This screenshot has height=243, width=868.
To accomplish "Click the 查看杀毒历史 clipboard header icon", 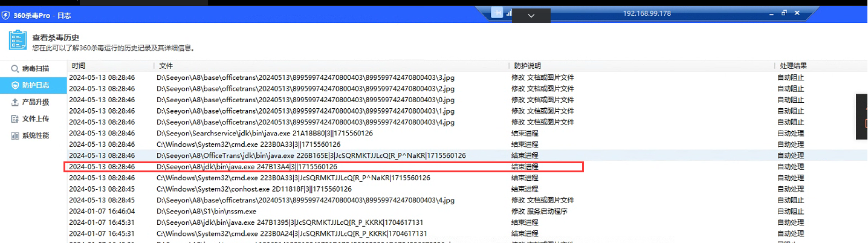I will (18, 41).
